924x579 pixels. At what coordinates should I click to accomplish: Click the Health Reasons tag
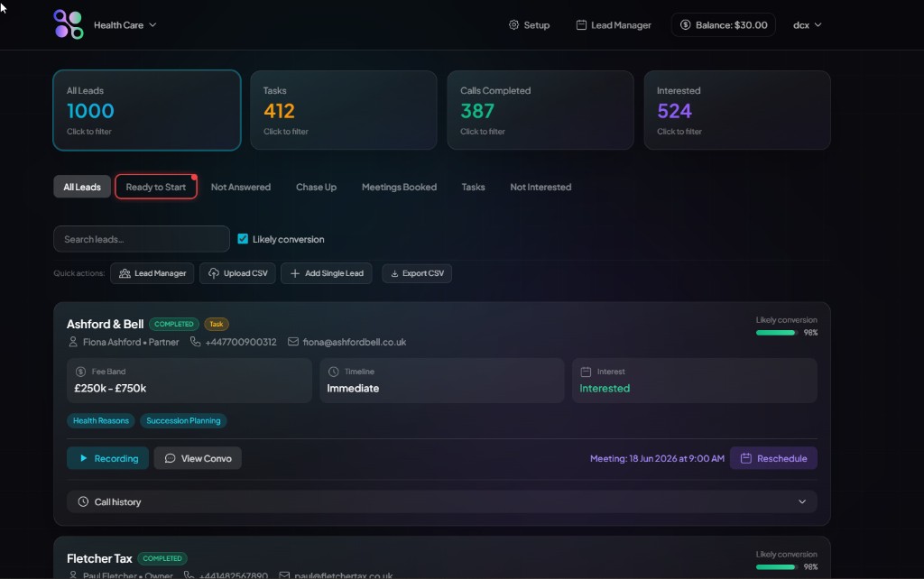[101, 420]
